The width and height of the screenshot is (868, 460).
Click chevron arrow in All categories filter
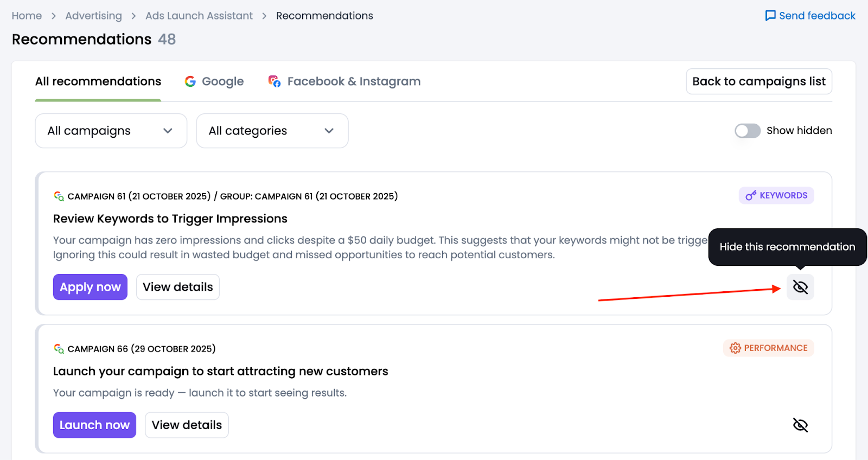(329, 131)
